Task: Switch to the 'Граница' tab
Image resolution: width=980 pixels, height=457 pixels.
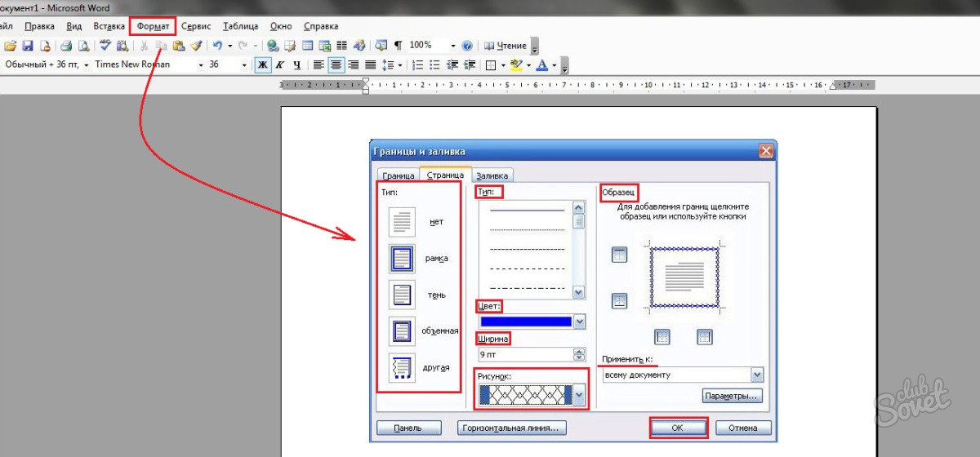Action: 399,175
